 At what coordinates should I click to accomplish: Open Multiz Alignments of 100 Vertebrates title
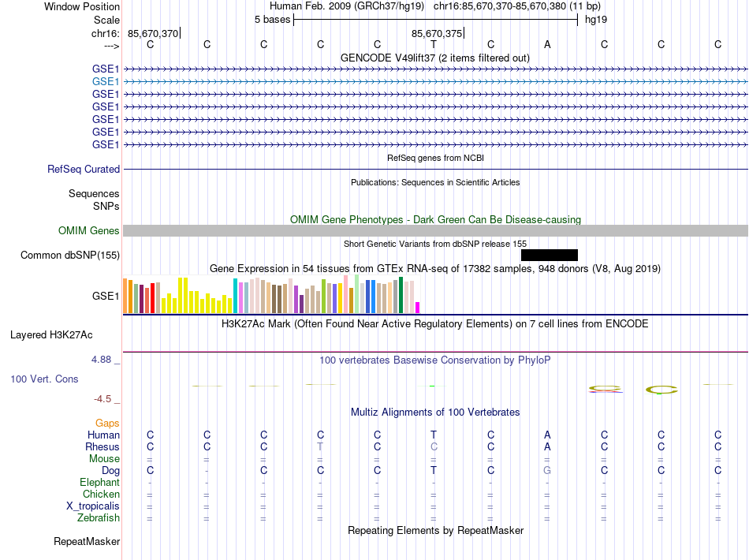pos(435,413)
